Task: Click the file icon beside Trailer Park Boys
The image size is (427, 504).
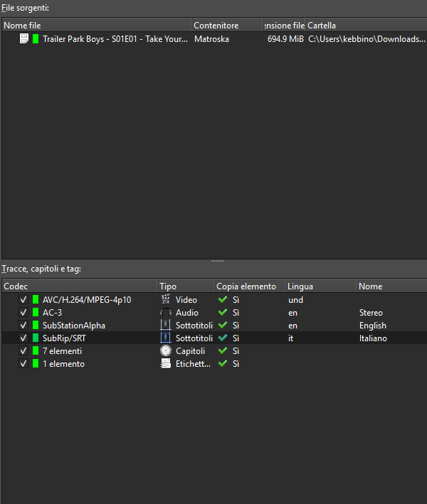Action: 25,39
